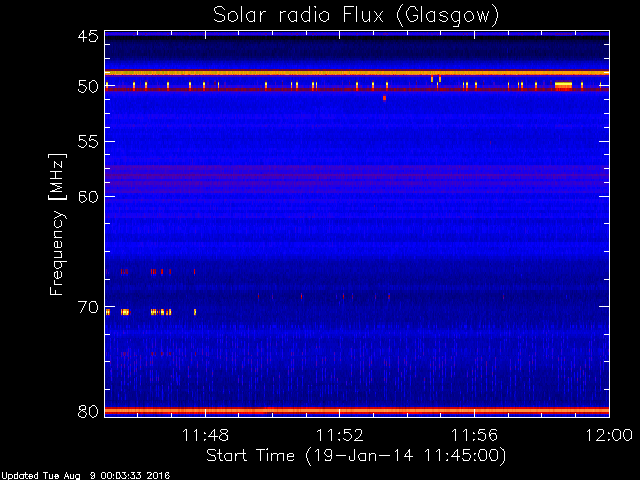Click the 'Frequency [MHz]' axis label
Screen dimensions: 640x480
click(x=57, y=224)
